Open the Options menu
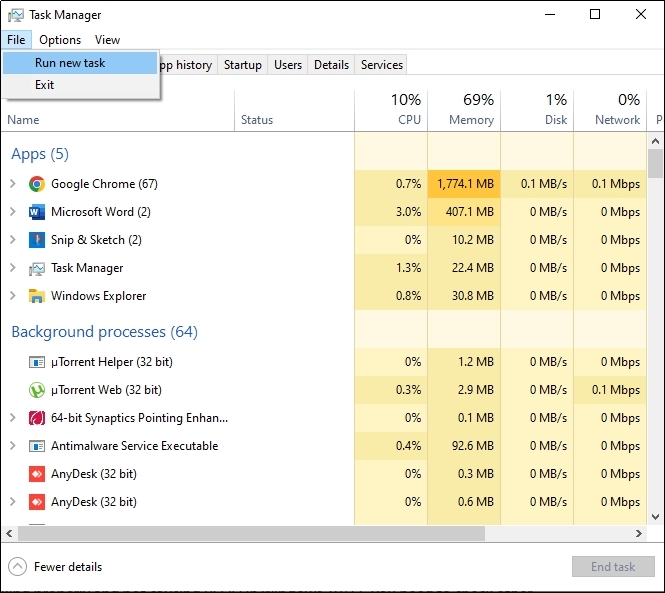The height and width of the screenshot is (593, 665). pyautogui.click(x=60, y=40)
